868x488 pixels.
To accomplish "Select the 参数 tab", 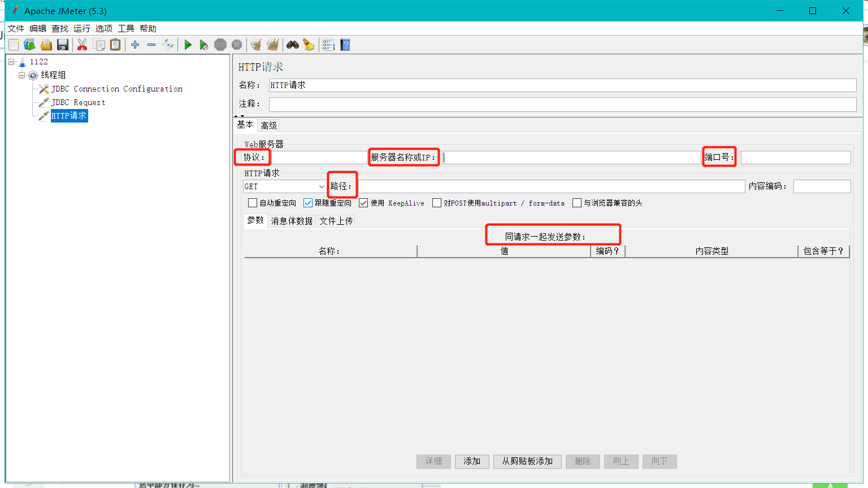I will (x=255, y=220).
